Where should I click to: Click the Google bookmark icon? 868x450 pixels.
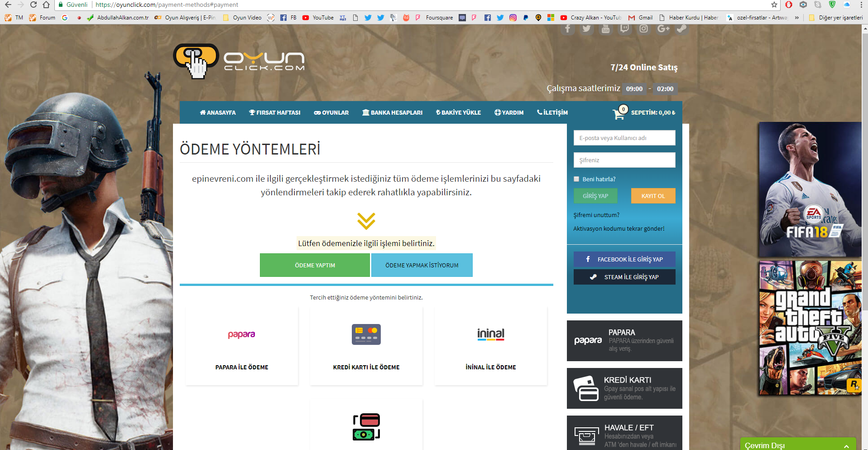pos(65,18)
